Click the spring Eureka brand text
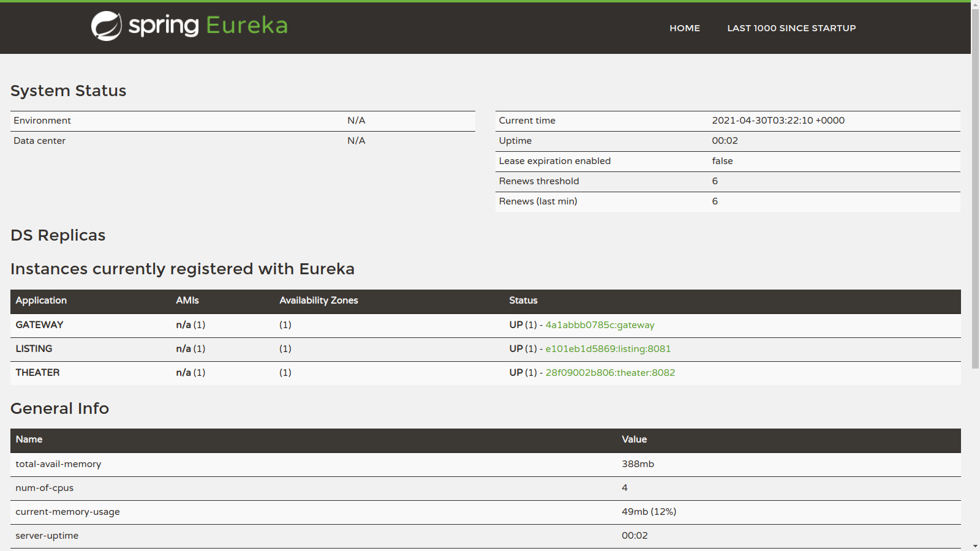980x551 pixels. click(208, 26)
